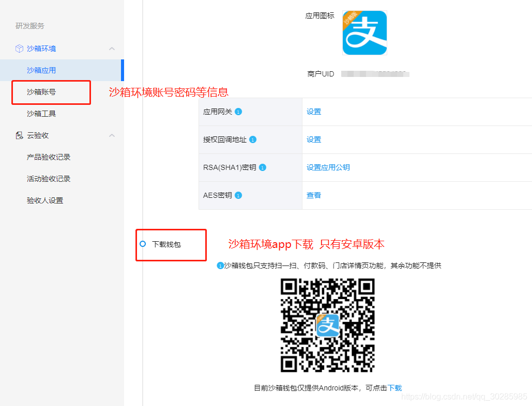Click the 云验收 document icon in sidebar
Viewport: 532px width, 406px height.
point(19,135)
